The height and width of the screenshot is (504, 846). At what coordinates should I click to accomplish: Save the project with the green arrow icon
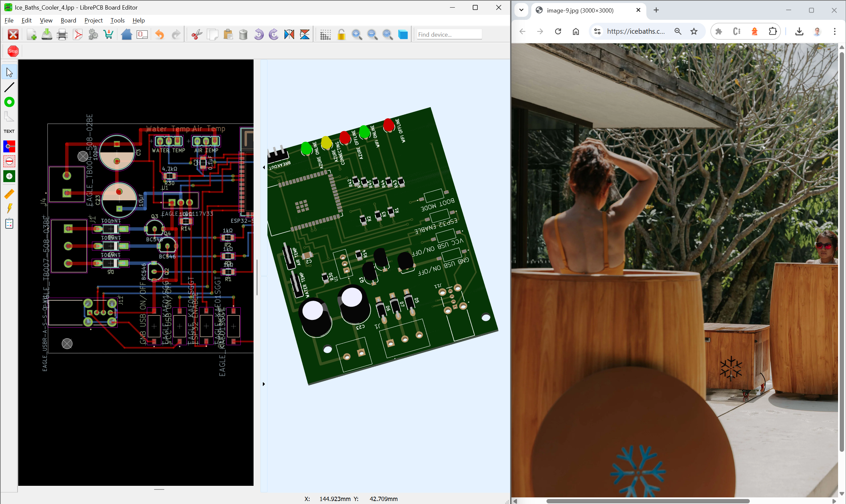[47, 34]
